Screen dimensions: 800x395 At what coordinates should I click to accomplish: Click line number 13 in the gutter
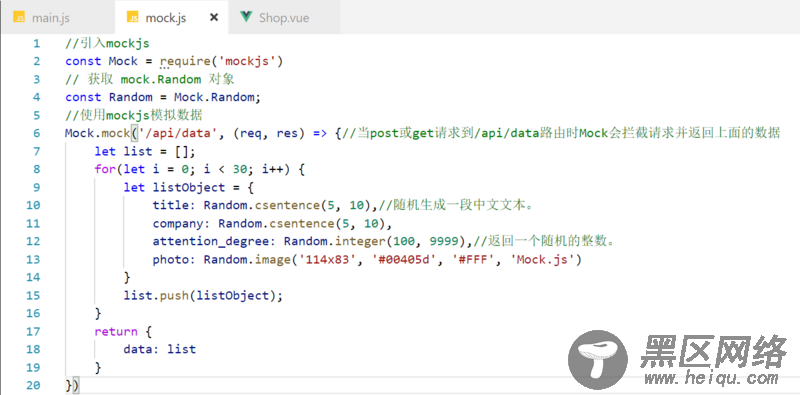(33, 260)
